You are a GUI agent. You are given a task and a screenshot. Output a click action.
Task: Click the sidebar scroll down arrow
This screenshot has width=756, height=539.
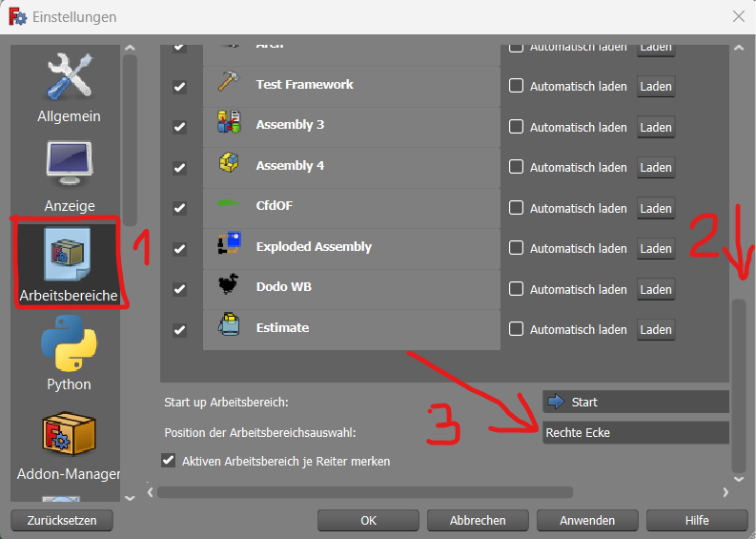[130, 499]
